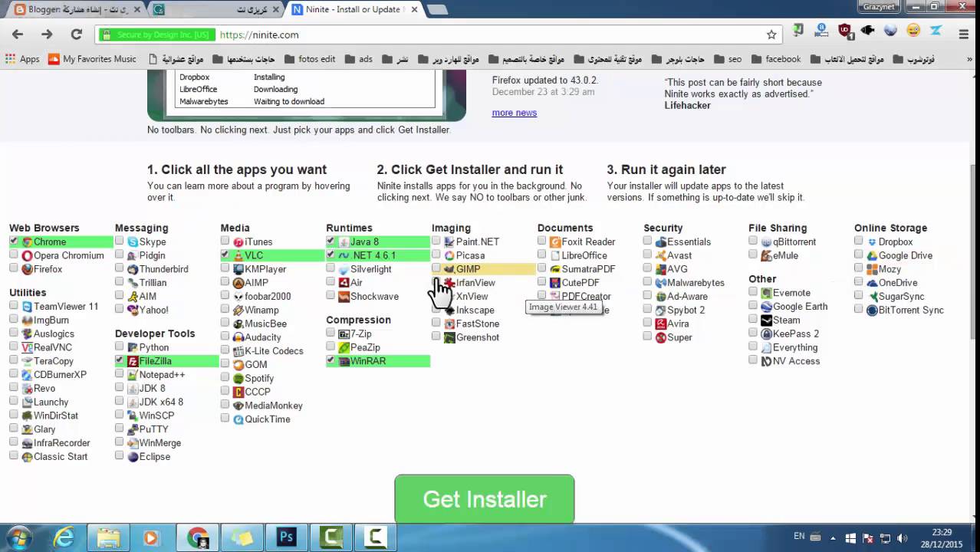Open Photoshop from the taskbar
Viewport: 980px width, 552px height.
(286, 537)
